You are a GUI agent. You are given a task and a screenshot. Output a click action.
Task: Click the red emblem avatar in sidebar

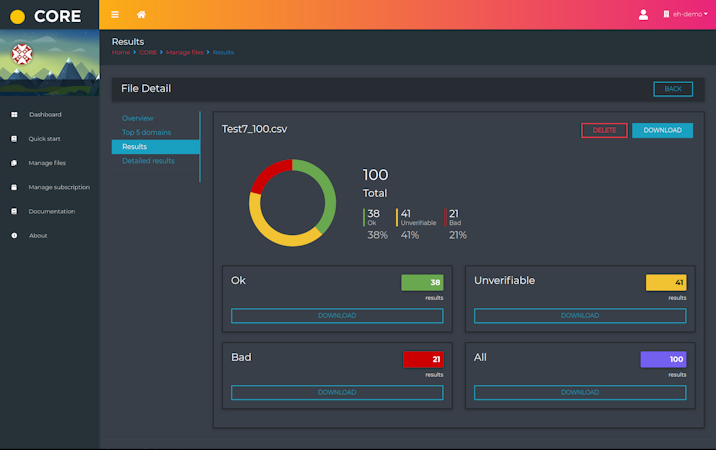22,54
